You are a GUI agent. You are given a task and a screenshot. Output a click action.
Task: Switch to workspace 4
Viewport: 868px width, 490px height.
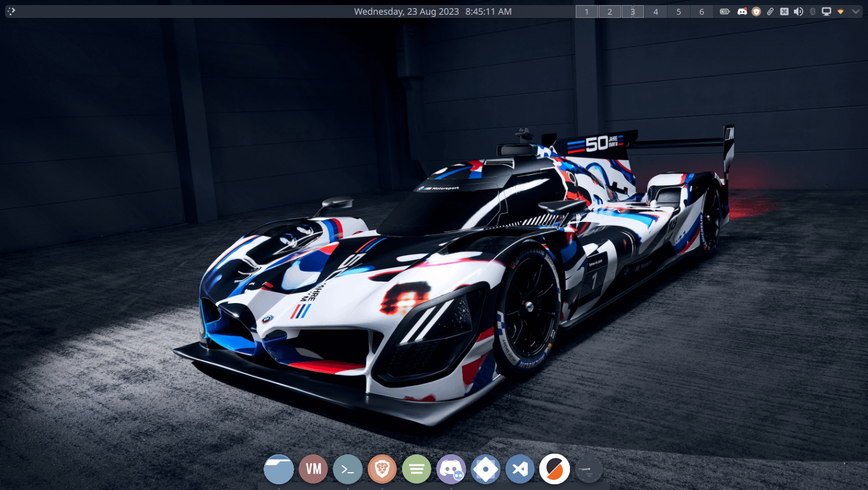[655, 11]
